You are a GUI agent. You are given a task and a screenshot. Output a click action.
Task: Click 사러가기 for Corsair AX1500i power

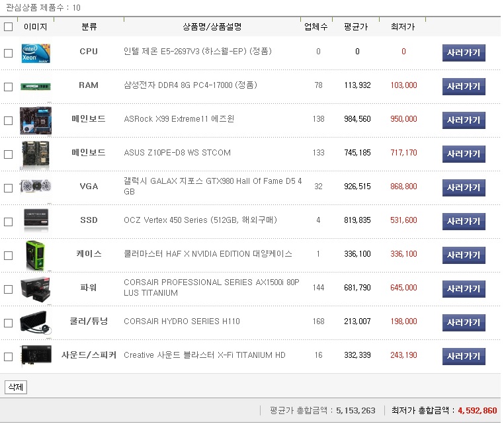click(x=464, y=289)
